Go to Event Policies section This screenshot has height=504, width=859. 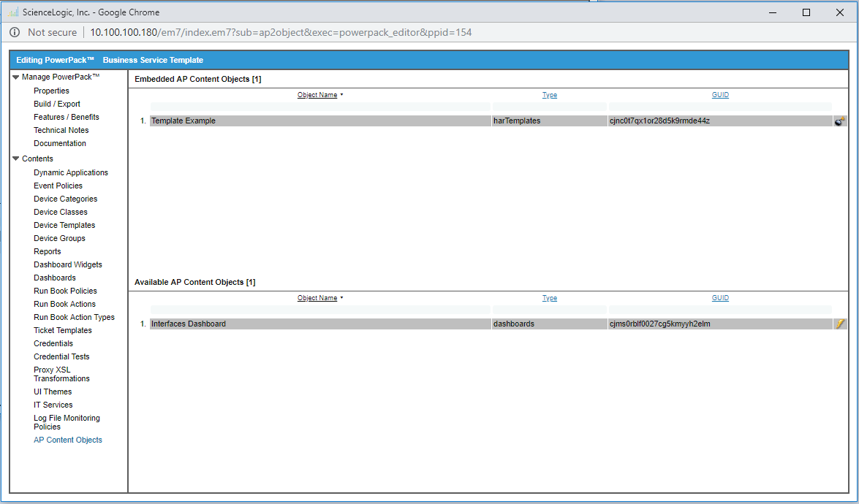58,186
